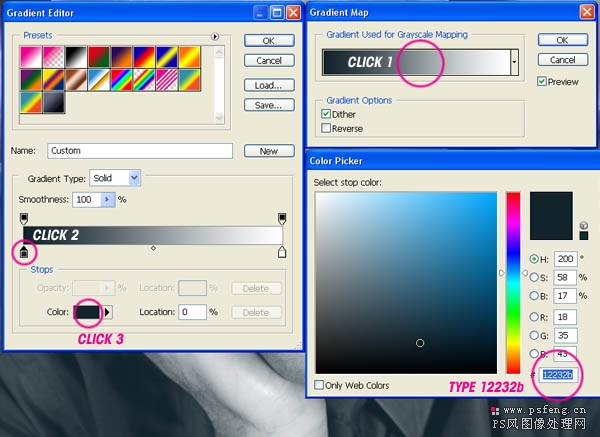The width and height of the screenshot is (600, 437).
Task: Toggle the Only Web Colors checkbox
Action: click(319, 385)
